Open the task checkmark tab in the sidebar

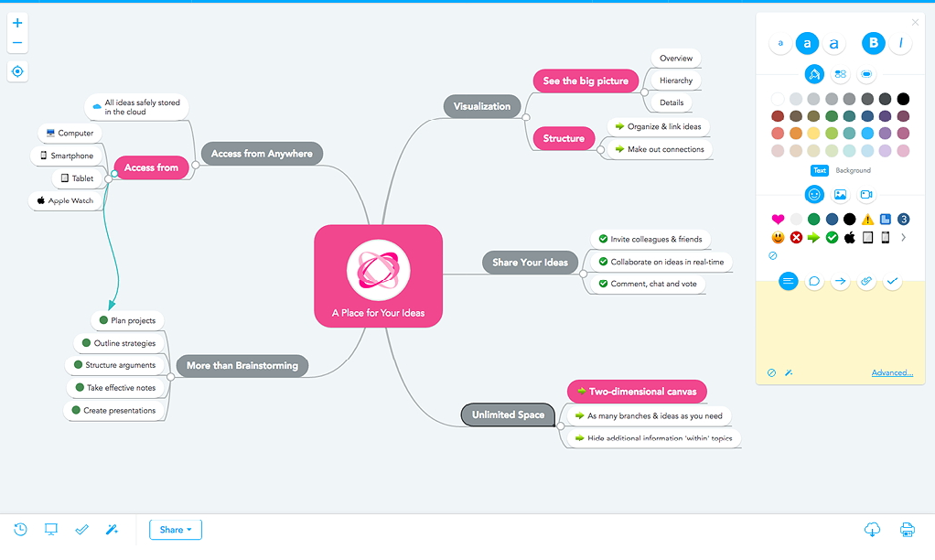(x=892, y=281)
